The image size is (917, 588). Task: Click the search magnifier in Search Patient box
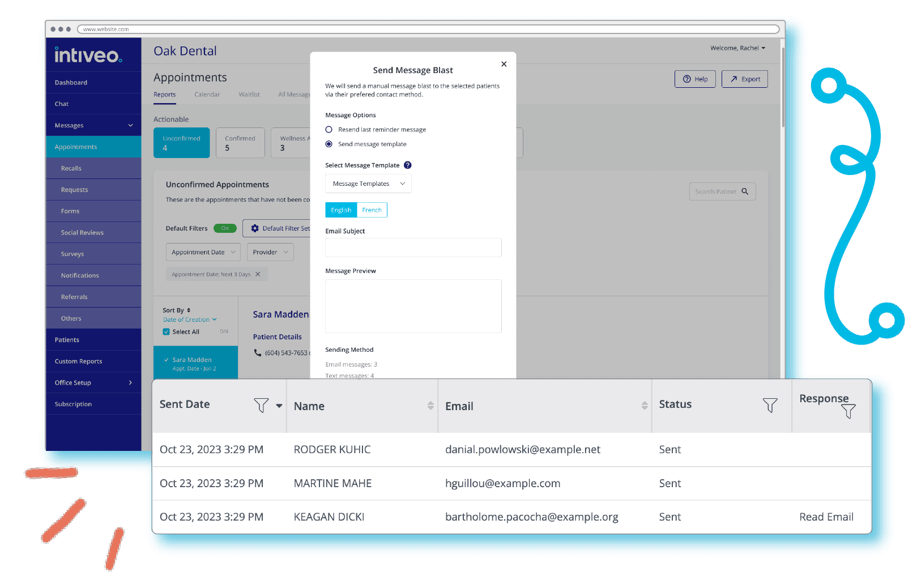click(745, 191)
